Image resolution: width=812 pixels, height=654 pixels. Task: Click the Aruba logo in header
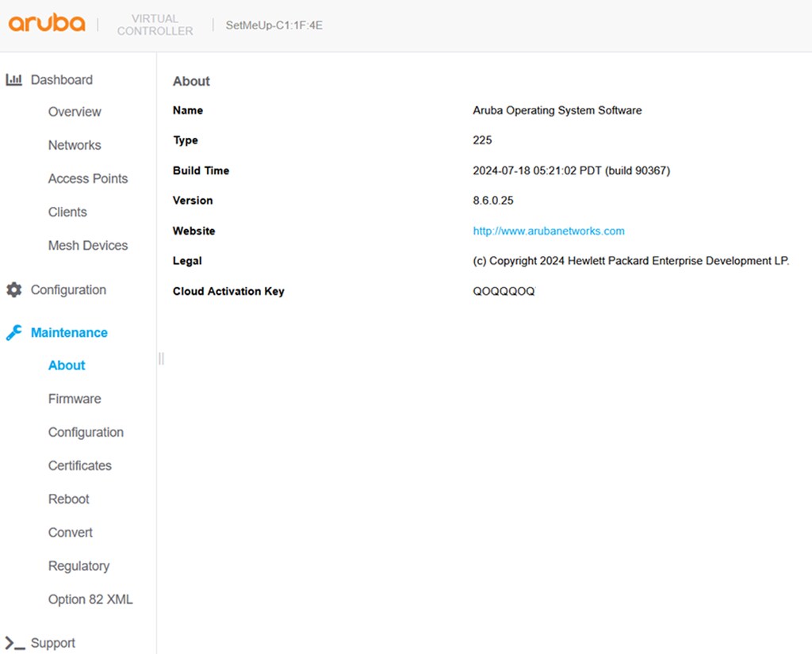pyautogui.click(x=47, y=22)
